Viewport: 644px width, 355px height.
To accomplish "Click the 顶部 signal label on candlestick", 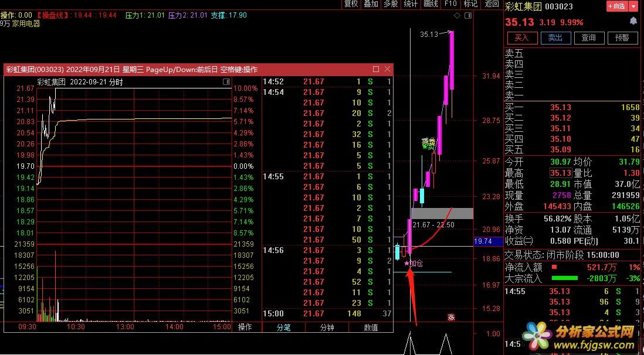I will point(428,142).
